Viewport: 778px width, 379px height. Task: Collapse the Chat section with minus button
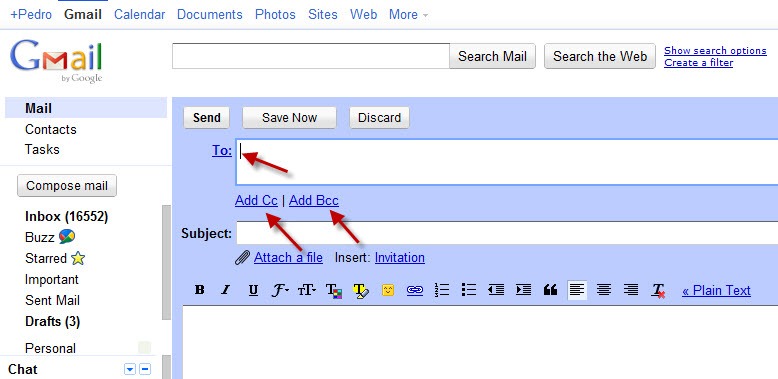[x=145, y=369]
